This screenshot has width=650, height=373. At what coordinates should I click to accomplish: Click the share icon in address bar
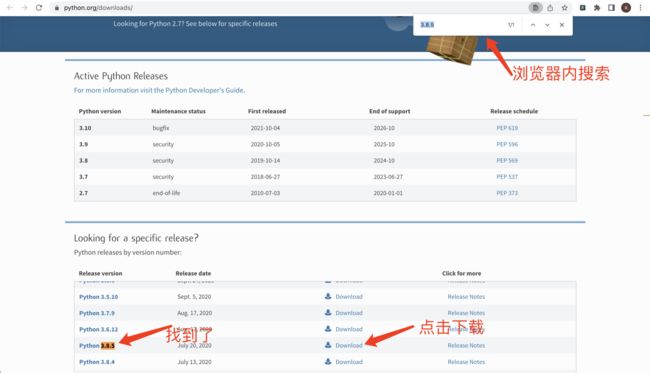point(550,7)
